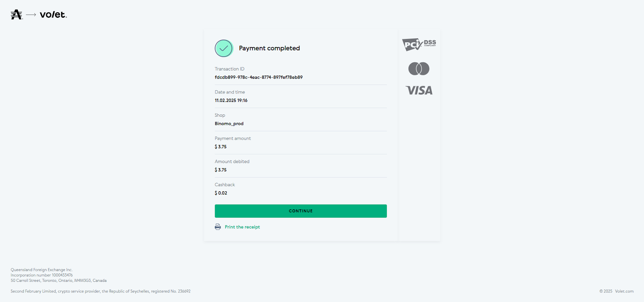Open the Print the receipt link
Image resolution: width=644 pixels, height=302 pixels.
tap(242, 227)
